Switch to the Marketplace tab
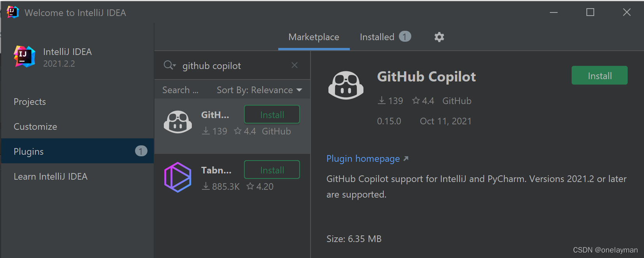The image size is (644, 258). click(x=314, y=37)
